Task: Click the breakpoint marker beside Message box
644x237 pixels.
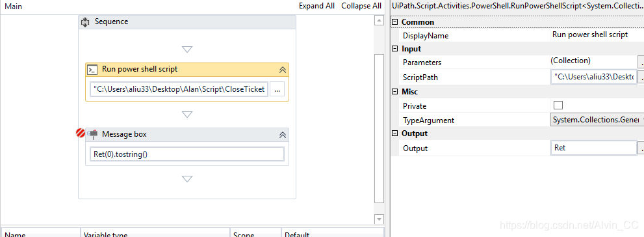Action: pyautogui.click(x=81, y=133)
